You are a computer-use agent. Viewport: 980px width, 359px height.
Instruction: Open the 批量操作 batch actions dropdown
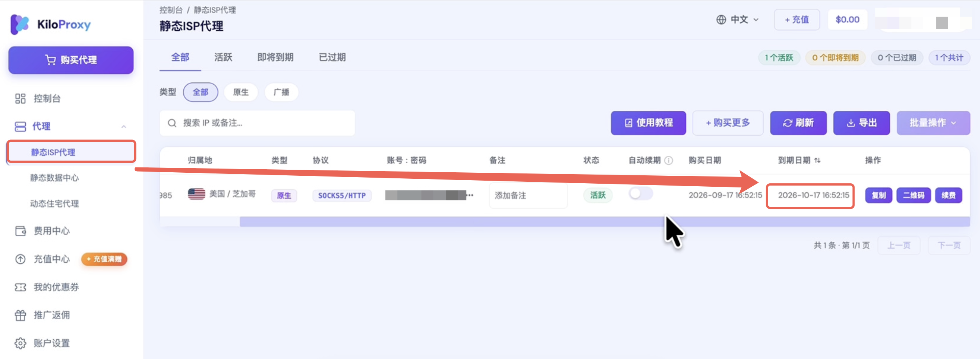(x=933, y=123)
